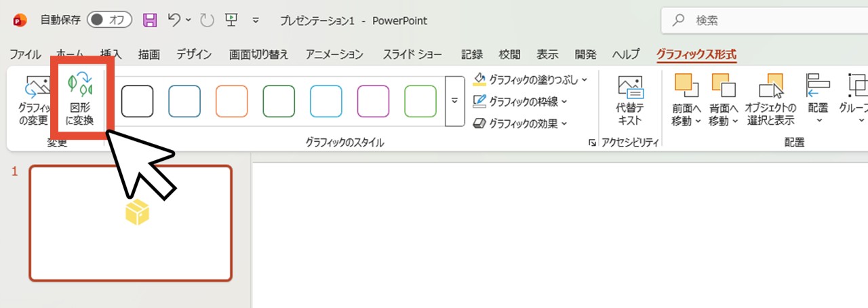Switch to the Record (記録) tab
This screenshot has width=868, height=308.
(472, 54)
